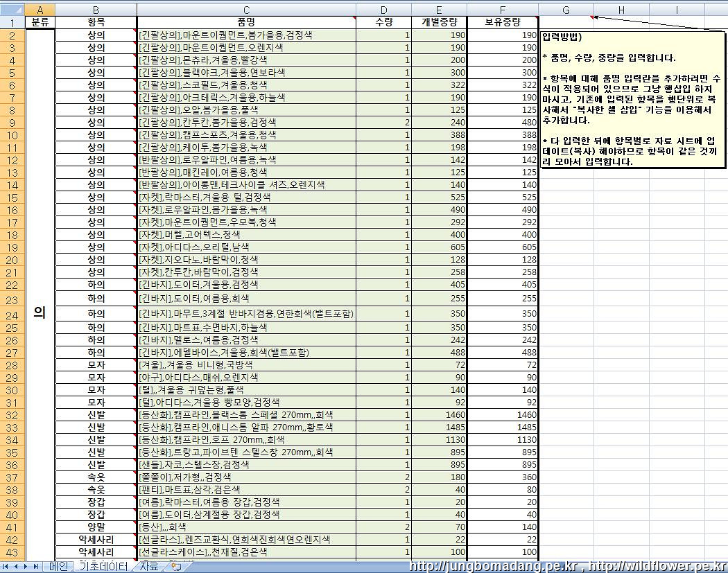The image size is (728, 573).
Task: Select cell with 아크테릭스,겨울용,하늘색 item
Action: pos(247,98)
